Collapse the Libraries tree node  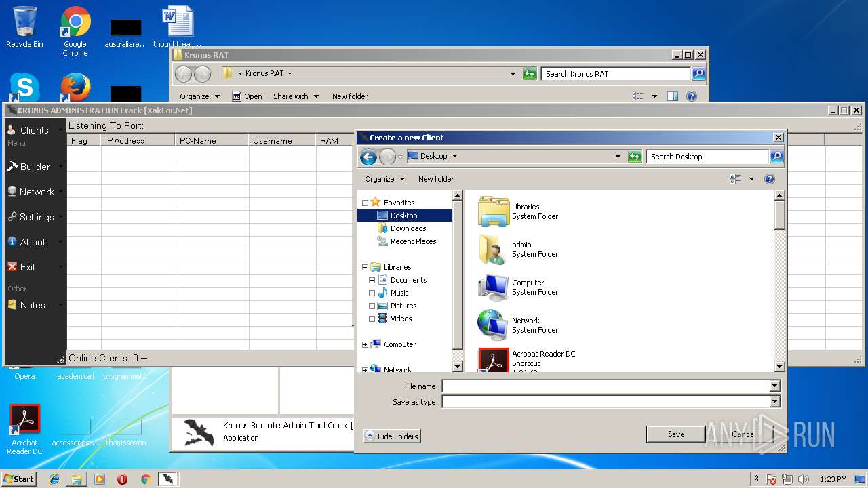coord(365,267)
